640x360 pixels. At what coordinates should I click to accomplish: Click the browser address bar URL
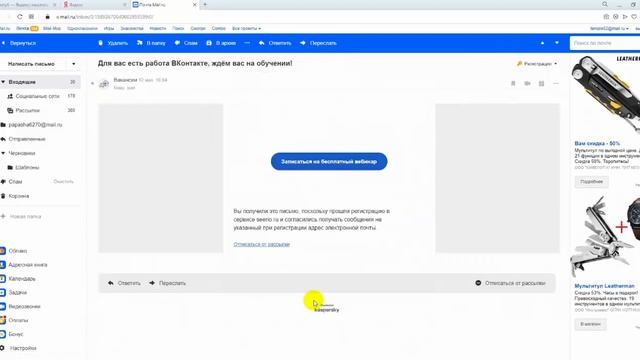[x=105, y=17]
